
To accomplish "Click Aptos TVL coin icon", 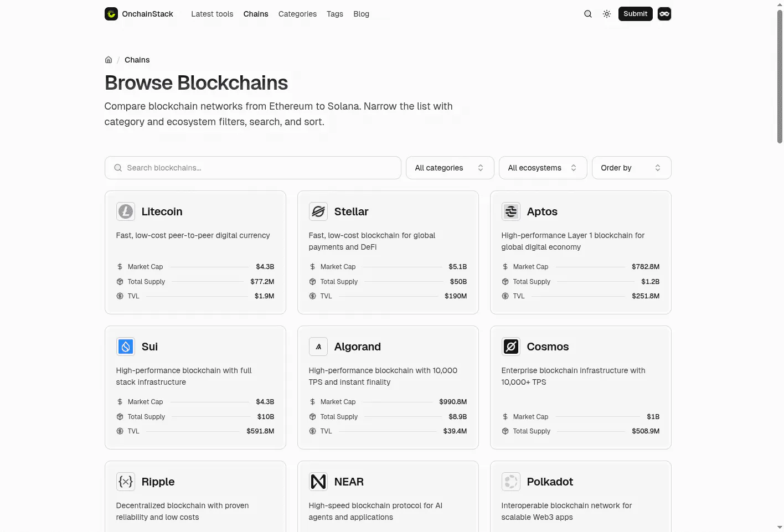I will (505, 296).
